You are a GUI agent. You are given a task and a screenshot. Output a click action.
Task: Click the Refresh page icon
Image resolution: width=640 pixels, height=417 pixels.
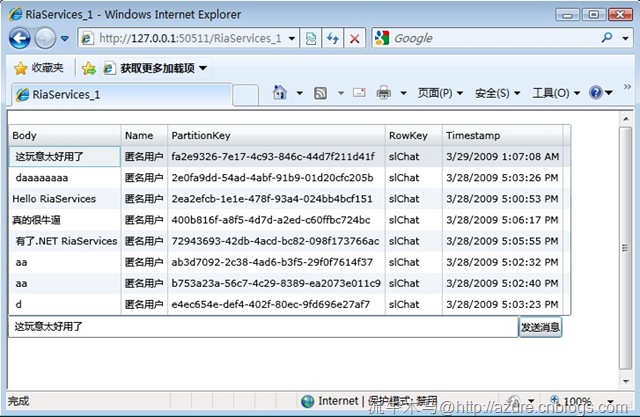(x=333, y=38)
